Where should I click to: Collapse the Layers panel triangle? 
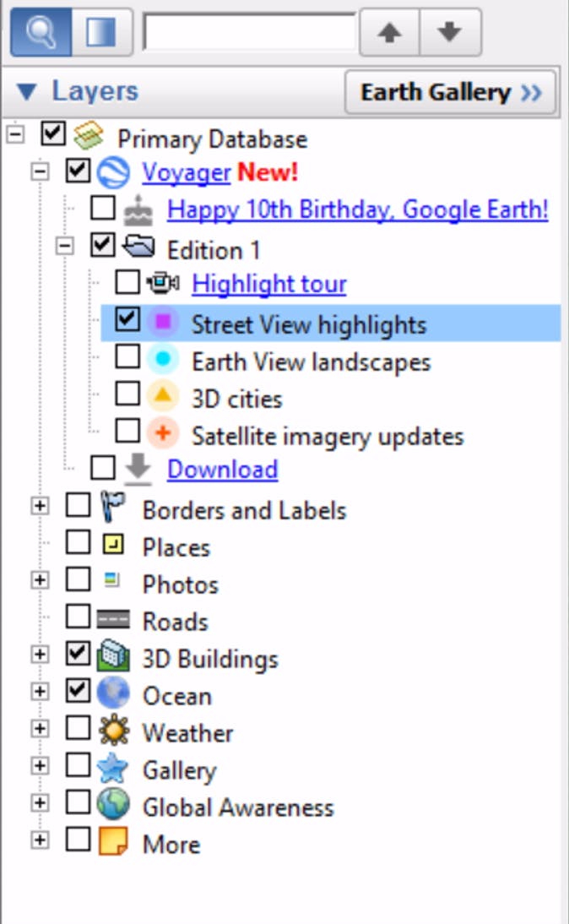(26, 91)
